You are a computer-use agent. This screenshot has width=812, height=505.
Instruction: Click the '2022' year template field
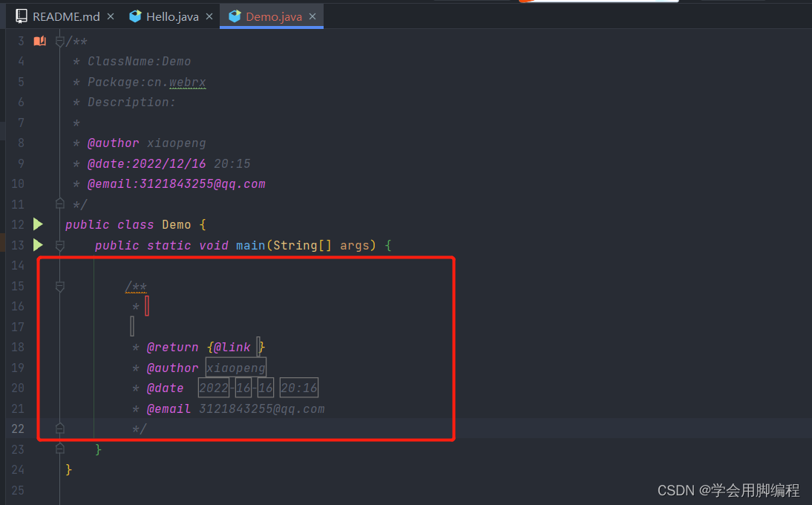pyautogui.click(x=213, y=388)
